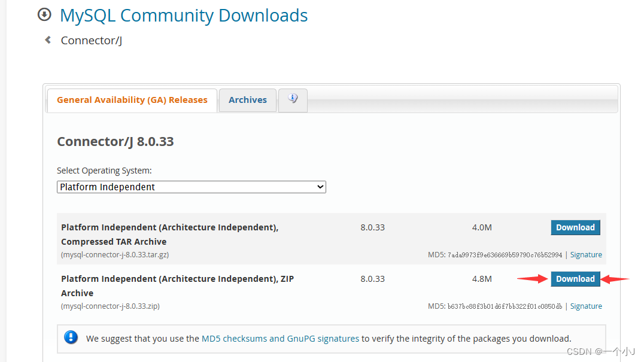Download the Compressed TAR Archive
Screen dimensions: 644x362
coord(575,227)
